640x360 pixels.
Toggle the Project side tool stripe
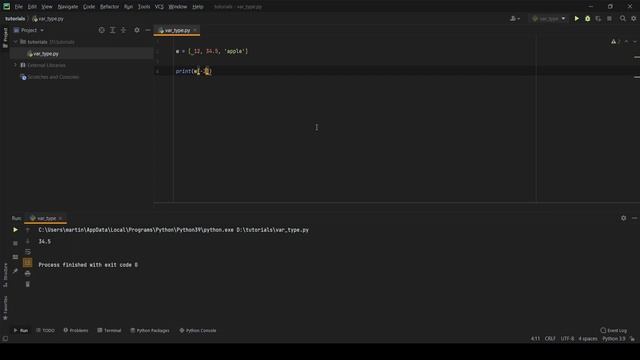[x=5, y=38]
